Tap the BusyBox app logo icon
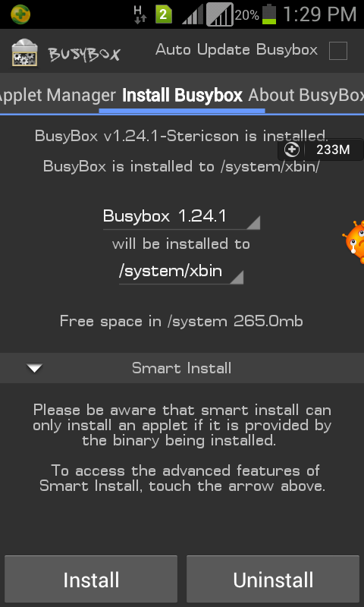Screen dimensions: 364x607 tap(25, 52)
